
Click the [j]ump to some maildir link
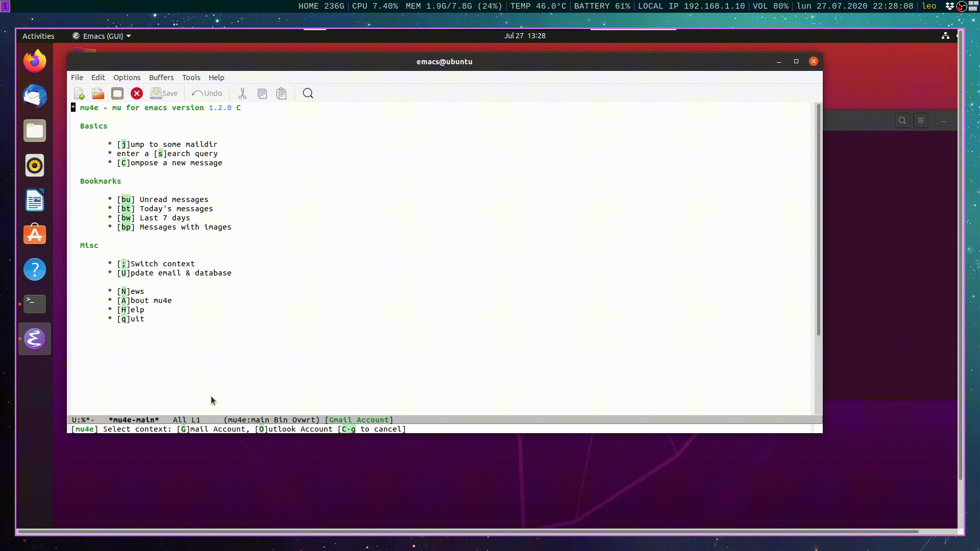pyautogui.click(x=167, y=144)
